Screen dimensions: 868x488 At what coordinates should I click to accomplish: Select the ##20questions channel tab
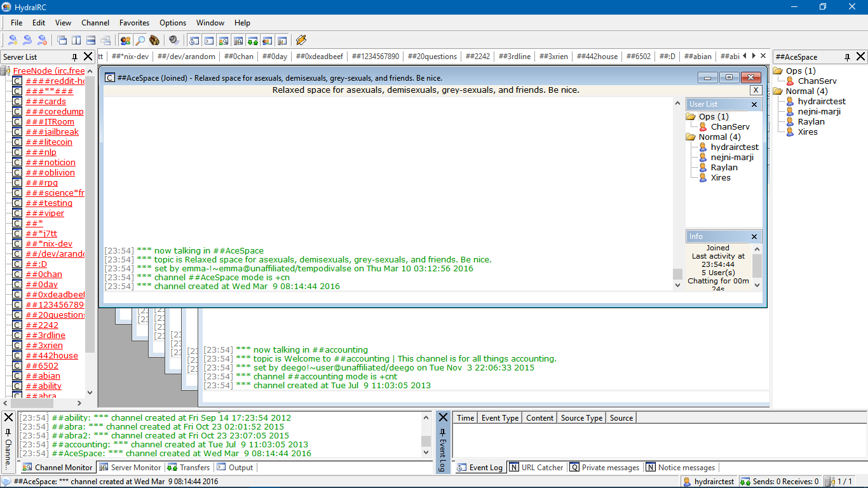432,57
